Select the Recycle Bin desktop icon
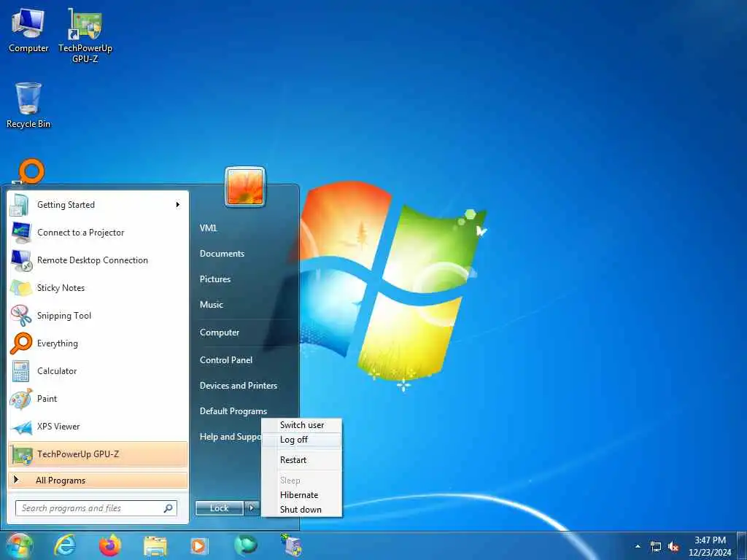 tap(28, 105)
